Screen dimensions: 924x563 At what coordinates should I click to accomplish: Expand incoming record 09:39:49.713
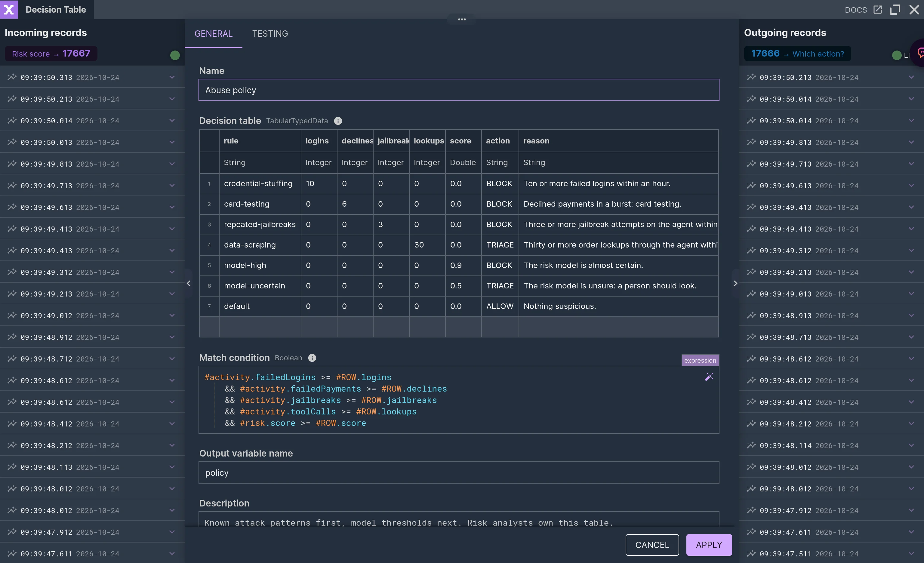click(172, 186)
